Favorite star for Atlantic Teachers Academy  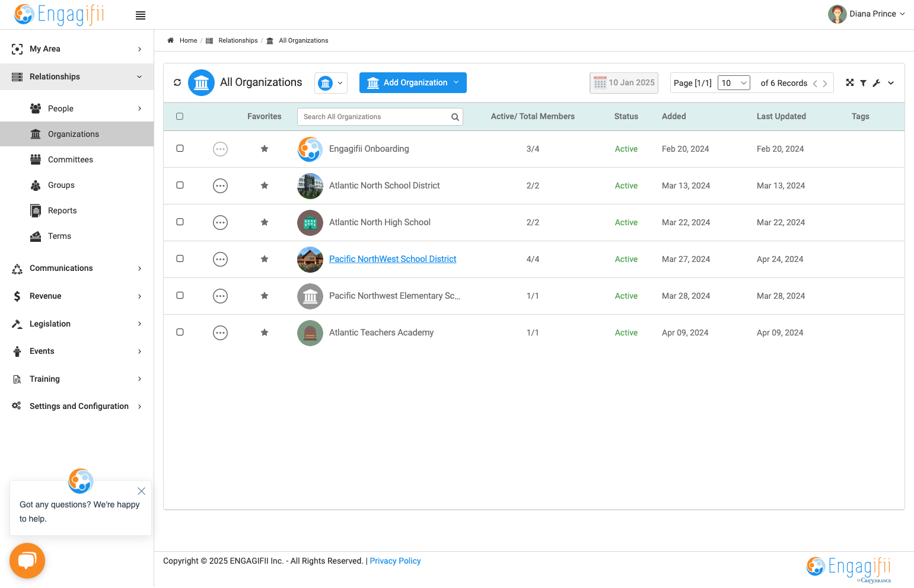point(265,333)
